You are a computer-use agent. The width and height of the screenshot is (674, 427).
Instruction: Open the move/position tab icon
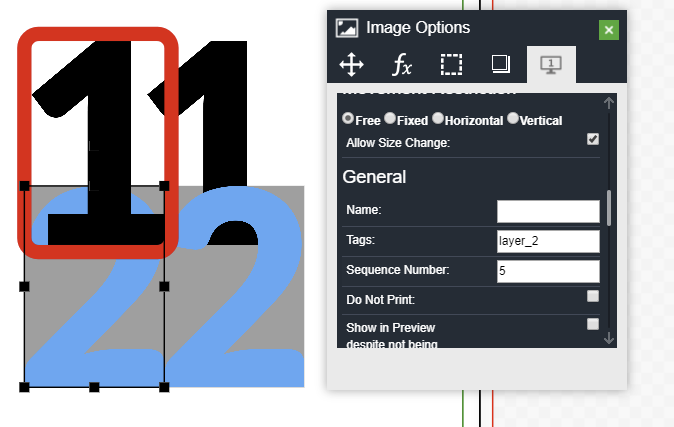pos(351,65)
